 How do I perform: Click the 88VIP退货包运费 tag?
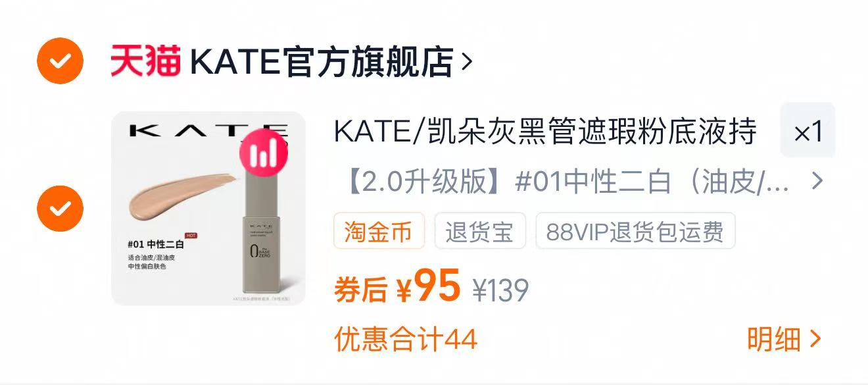click(x=635, y=231)
